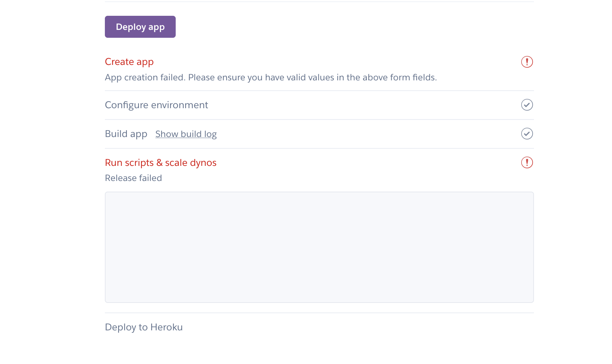Click the completed status circle for environment configuration

pyautogui.click(x=527, y=105)
